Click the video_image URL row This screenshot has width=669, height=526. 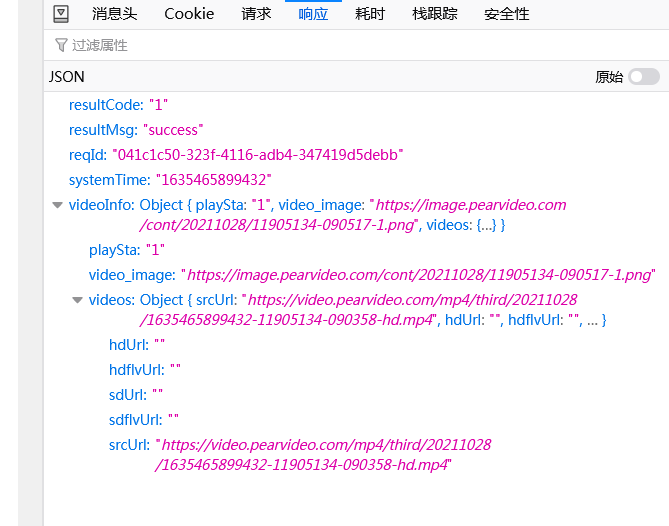coord(371,274)
